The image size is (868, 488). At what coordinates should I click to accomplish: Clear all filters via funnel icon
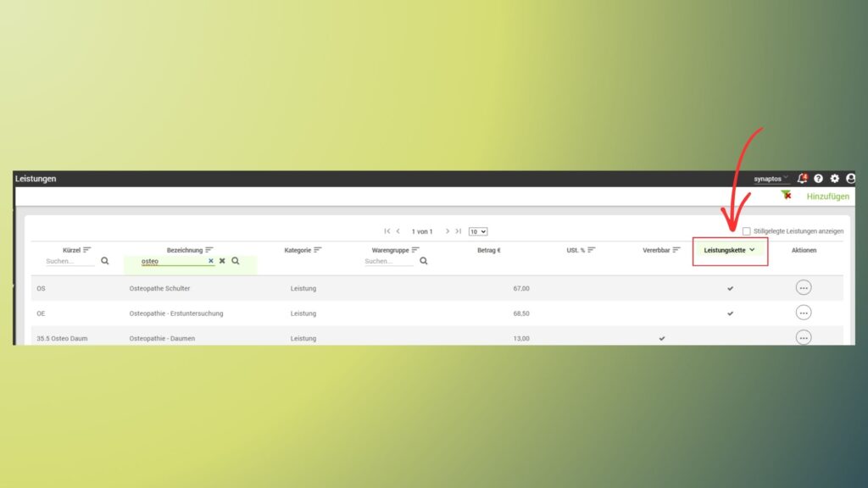[786, 196]
